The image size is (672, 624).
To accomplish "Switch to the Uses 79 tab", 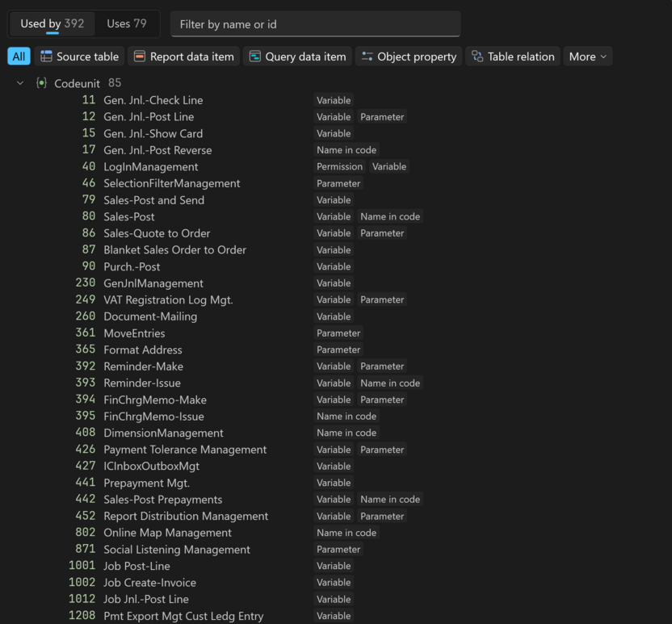I will coord(127,23).
